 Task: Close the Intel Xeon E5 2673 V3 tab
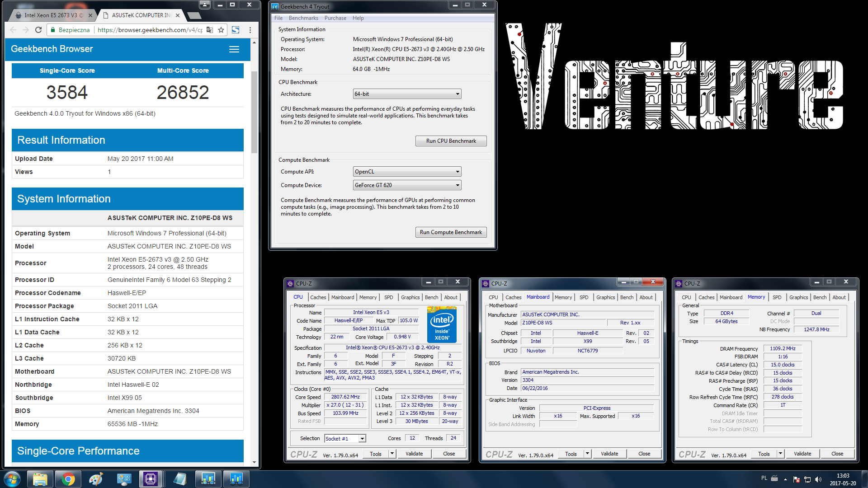[x=90, y=15]
